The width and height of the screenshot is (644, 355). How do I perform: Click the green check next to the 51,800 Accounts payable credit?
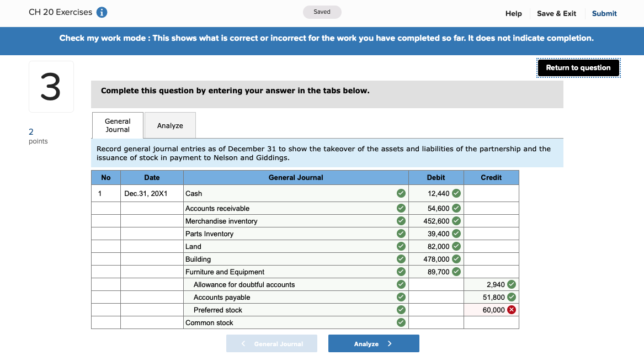[x=510, y=297]
